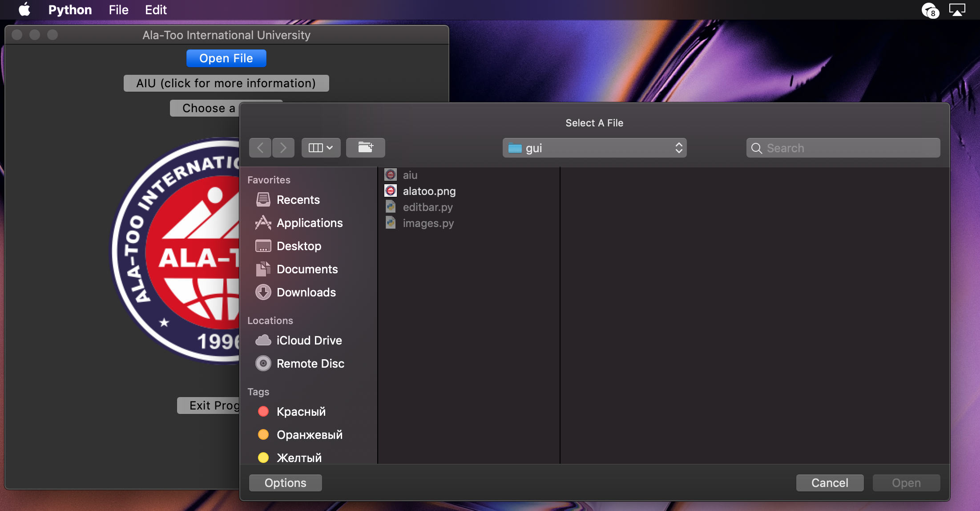The width and height of the screenshot is (980, 511).
Task: Go to Applications in the sidebar
Action: point(309,223)
